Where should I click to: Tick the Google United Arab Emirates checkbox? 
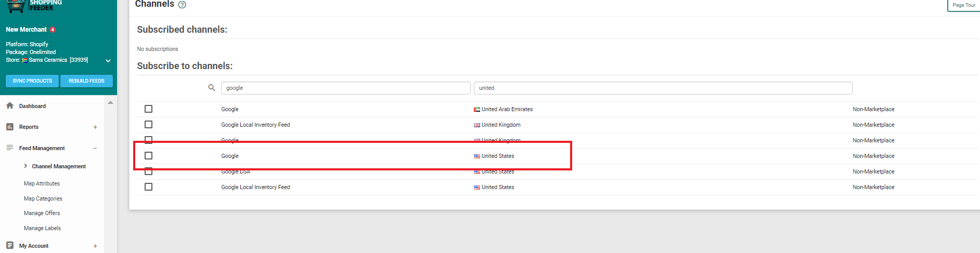148,109
